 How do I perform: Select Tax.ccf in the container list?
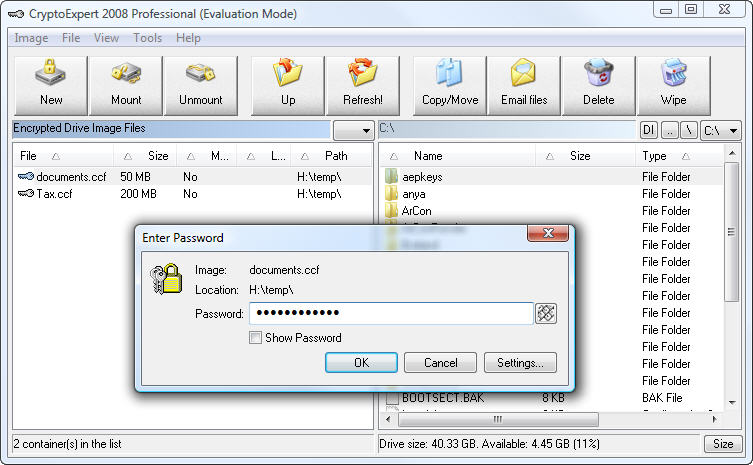[60, 193]
